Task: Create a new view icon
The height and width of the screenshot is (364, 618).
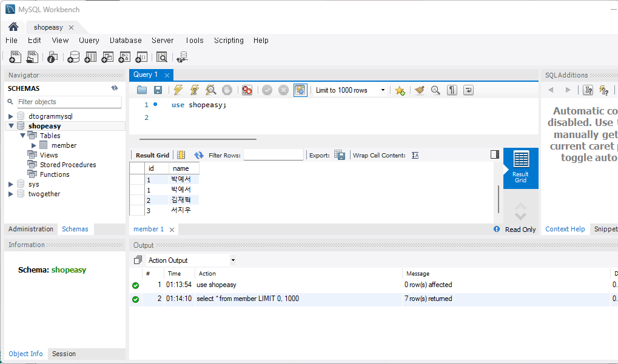Action: pyautogui.click(x=107, y=57)
